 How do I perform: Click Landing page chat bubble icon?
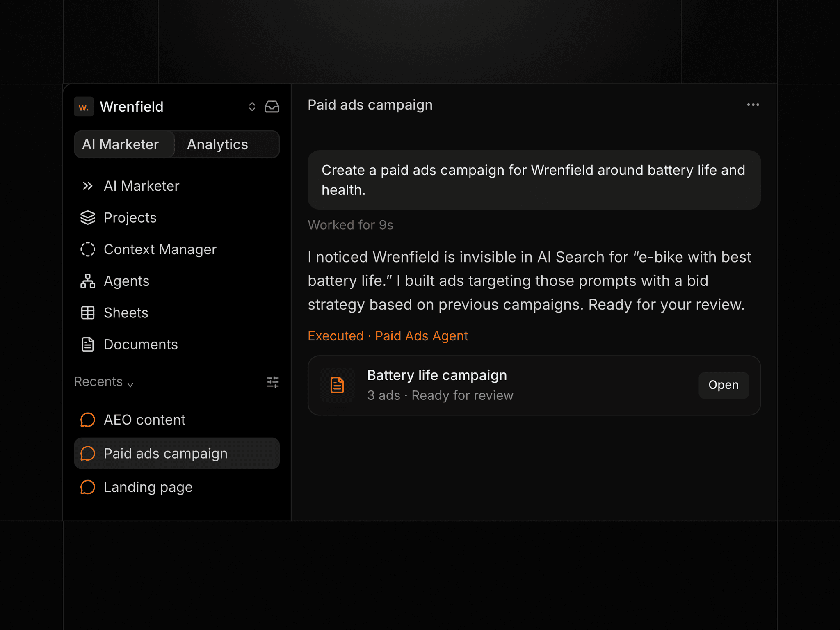click(88, 487)
